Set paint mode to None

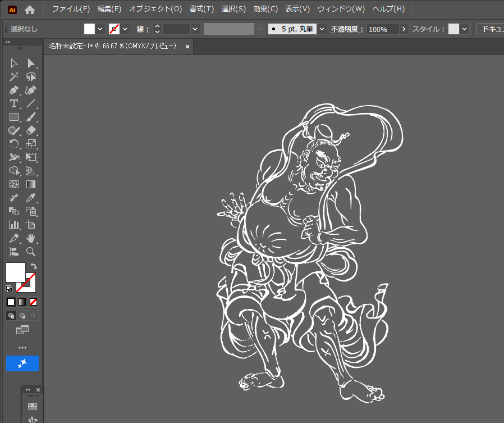click(x=34, y=302)
